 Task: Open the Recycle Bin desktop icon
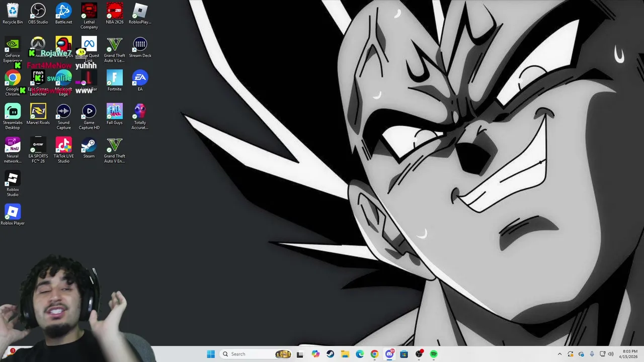coord(13,14)
